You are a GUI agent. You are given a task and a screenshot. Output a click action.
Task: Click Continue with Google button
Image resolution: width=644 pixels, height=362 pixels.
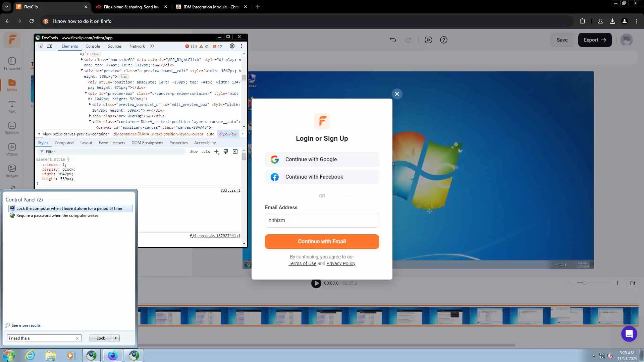tap(322, 160)
